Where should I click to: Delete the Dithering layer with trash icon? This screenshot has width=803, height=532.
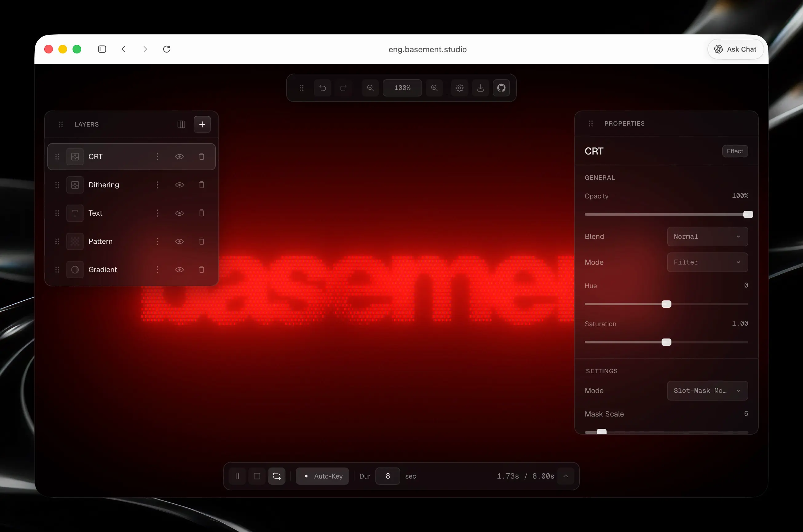tap(201, 185)
